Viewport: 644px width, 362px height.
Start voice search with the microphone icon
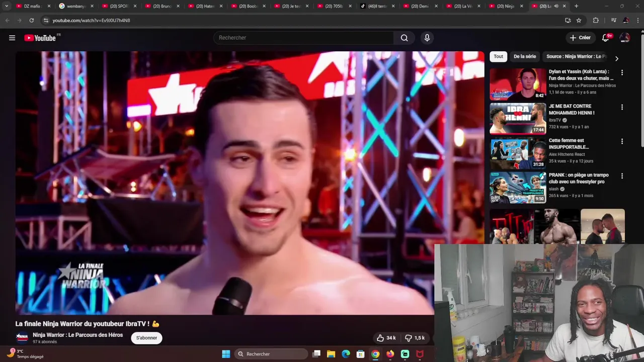(427, 38)
